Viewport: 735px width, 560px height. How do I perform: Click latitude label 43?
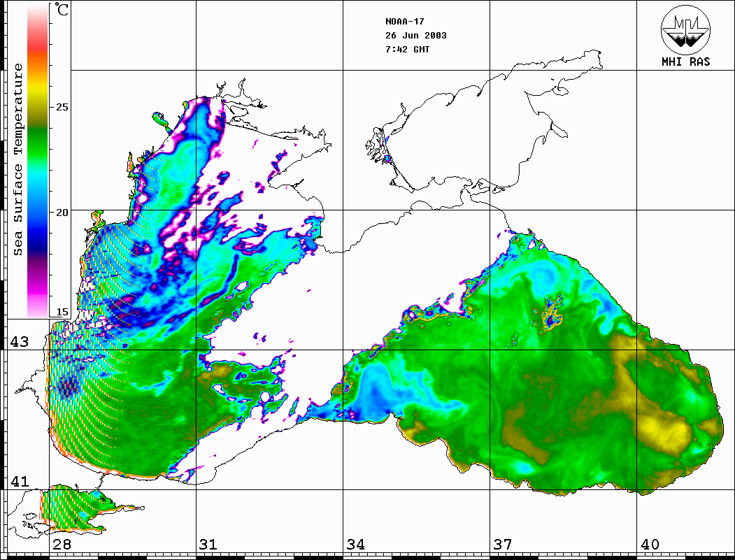pyautogui.click(x=20, y=342)
